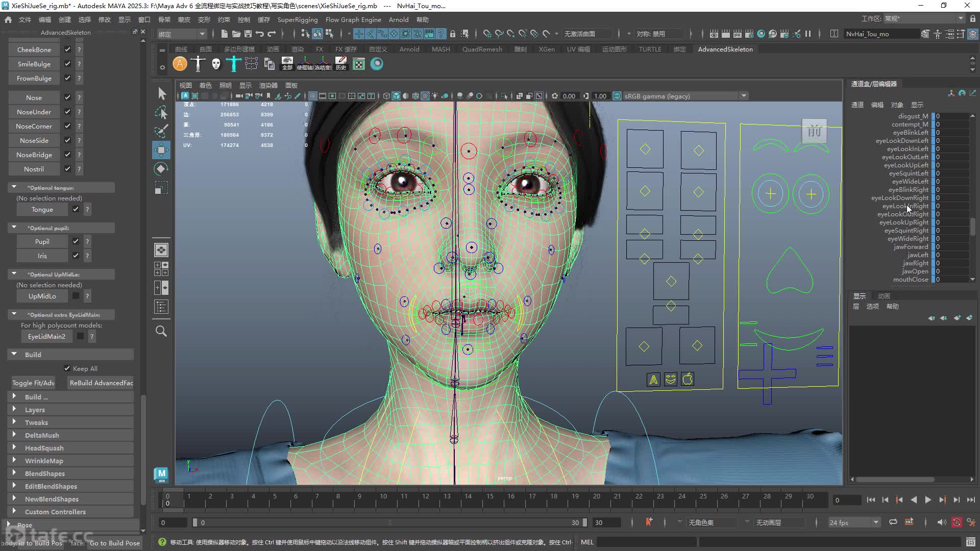Click the auto keyframe toggle icon
The width and height of the screenshot is (980, 551).
pos(956,522)
